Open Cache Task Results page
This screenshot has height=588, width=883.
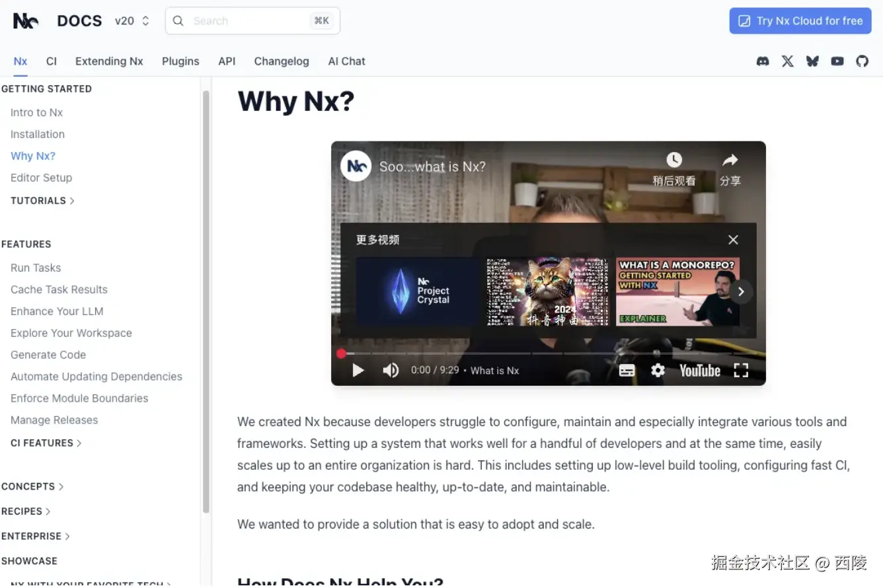59,290
